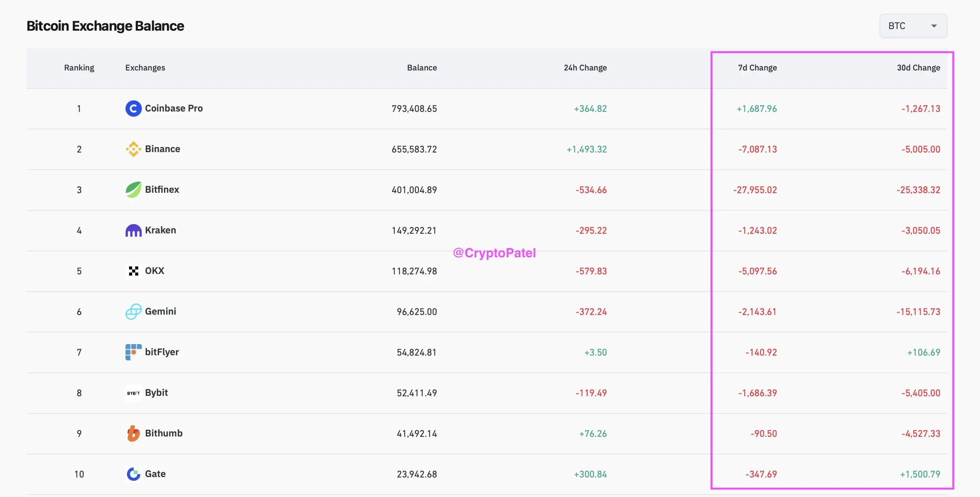Click the BTC dropdown arrow
Viewport: 980px width, 497px height.
click(x=934, y=26)
